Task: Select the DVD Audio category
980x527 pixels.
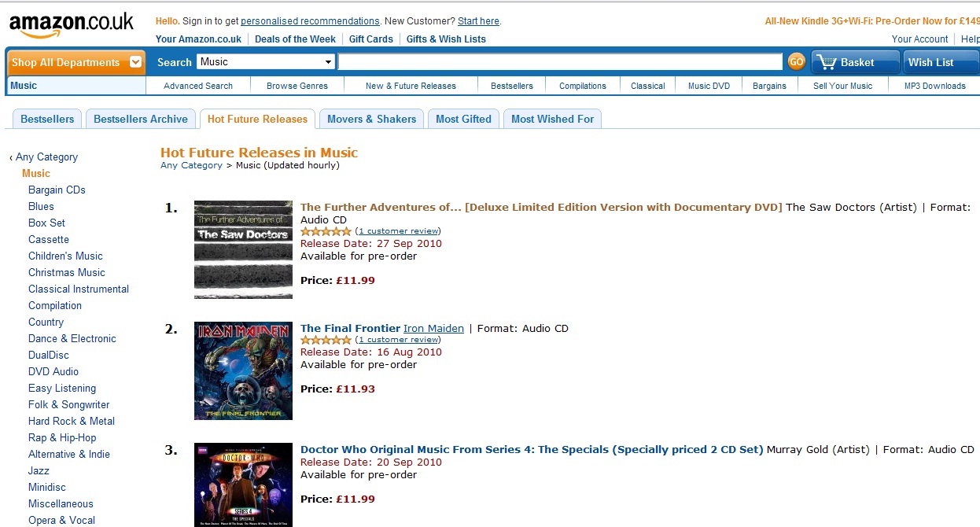Action: 53,371
